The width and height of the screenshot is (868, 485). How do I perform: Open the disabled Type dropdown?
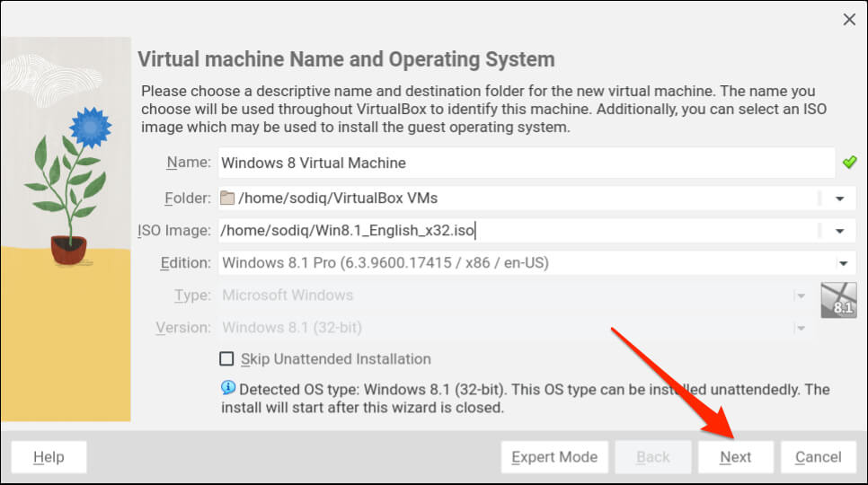click(x=800, y=295)
